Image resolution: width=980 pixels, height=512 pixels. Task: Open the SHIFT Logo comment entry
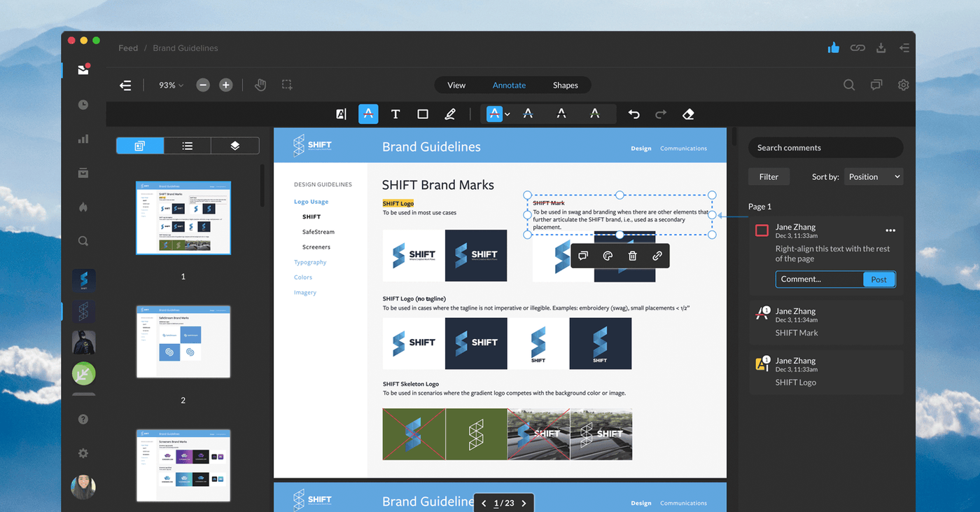click(x=826, y=372)
